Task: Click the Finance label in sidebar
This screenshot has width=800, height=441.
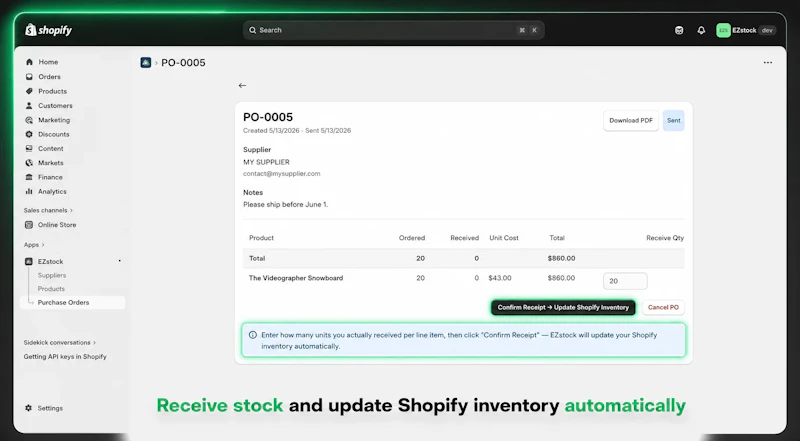Action: 50,177
